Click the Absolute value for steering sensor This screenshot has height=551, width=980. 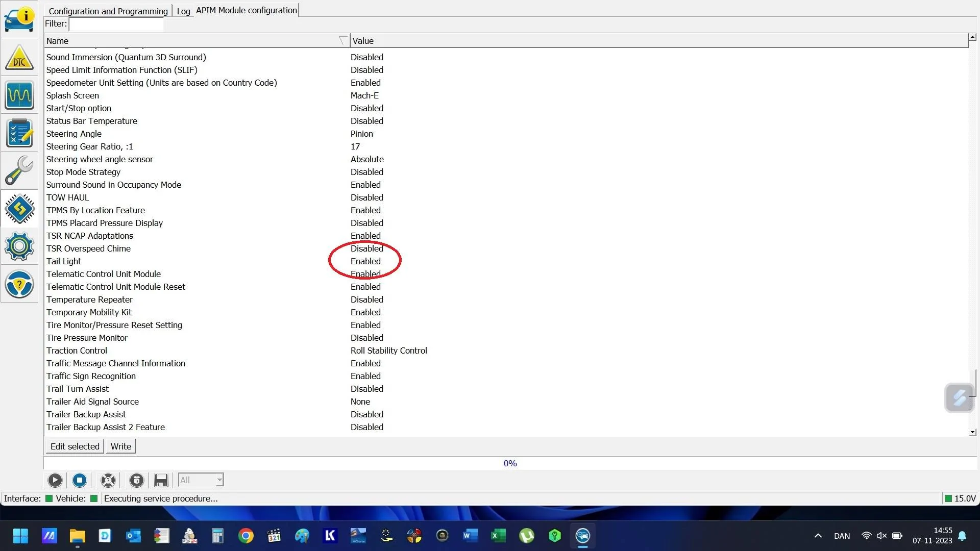coord(367,159)
